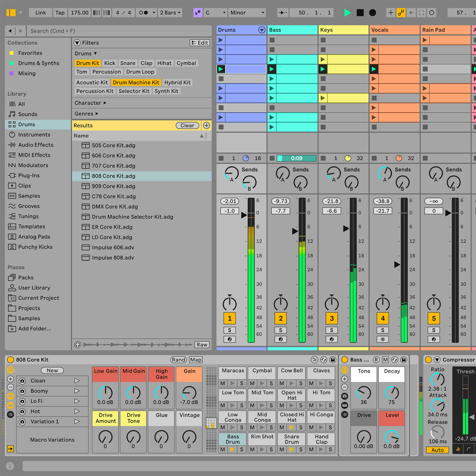Click the plus icon to add a track
The height and width of the screenshot is (476, 476).
click(x=390, y=12)
